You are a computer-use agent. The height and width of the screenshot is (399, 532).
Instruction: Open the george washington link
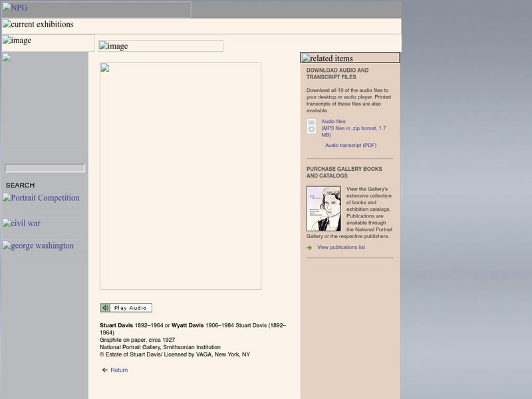point(38,246)
